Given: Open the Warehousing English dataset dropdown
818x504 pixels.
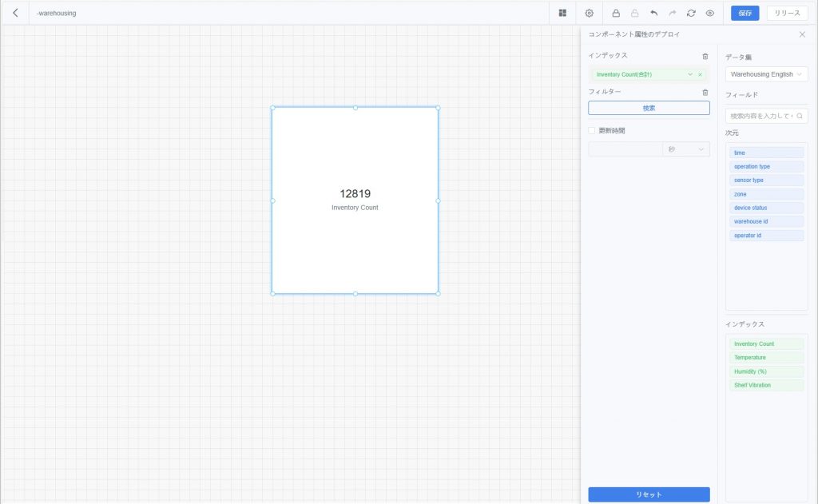Looking at the screenshot, I should pos(766,74).
